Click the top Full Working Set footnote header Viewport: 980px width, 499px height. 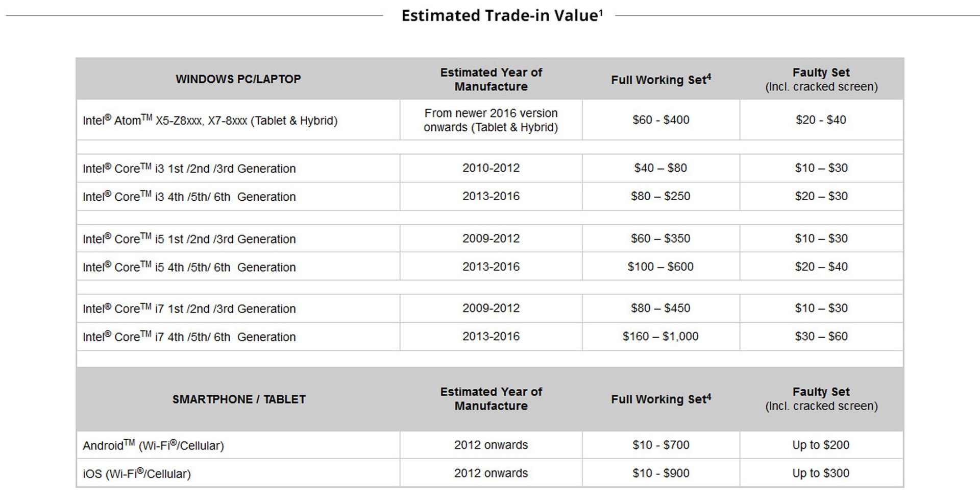click(x=661, y=80)
